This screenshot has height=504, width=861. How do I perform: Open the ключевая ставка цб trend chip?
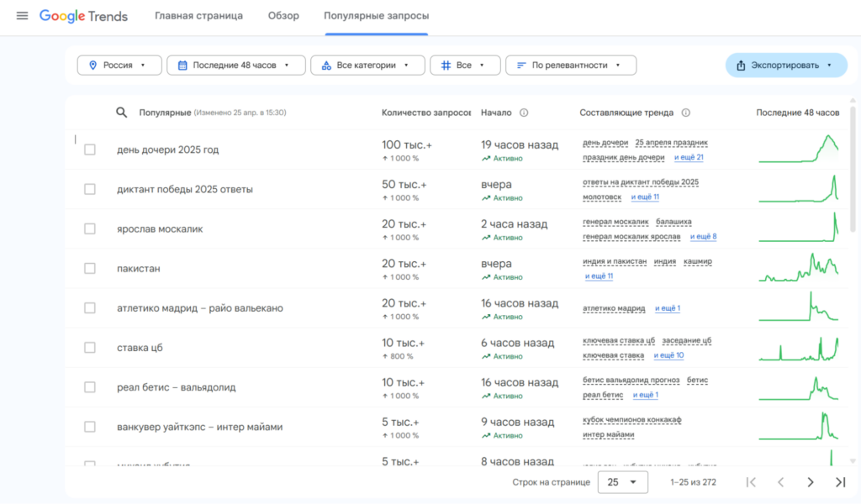[x=619, y=340]
